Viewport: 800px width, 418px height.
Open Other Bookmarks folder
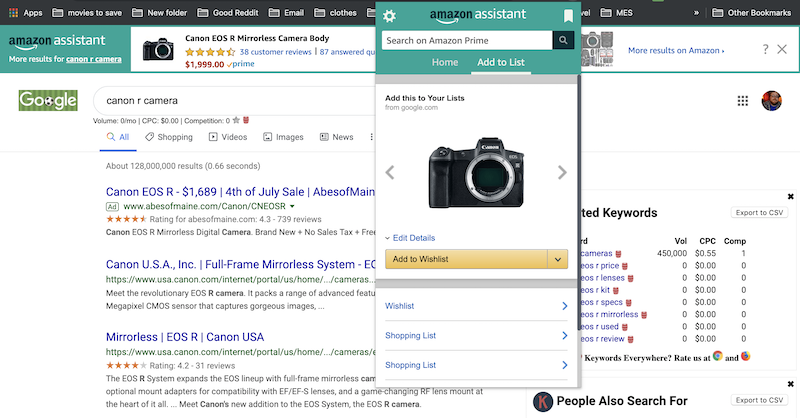pyautogui.click(x=752, y=13)
